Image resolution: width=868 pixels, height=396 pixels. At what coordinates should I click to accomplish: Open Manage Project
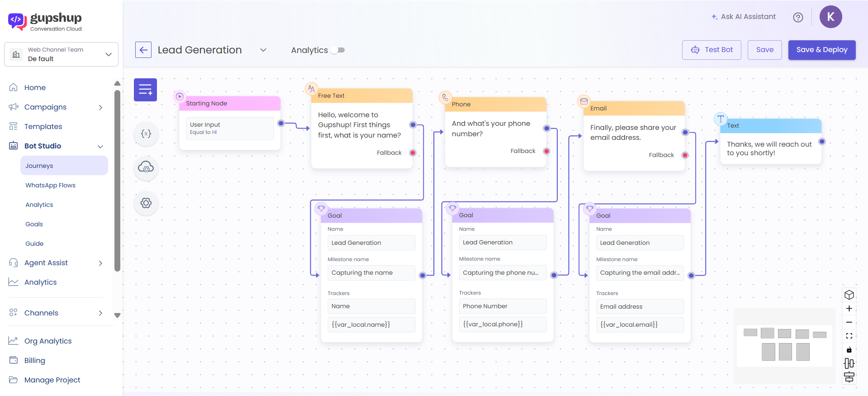coord(52,380)
